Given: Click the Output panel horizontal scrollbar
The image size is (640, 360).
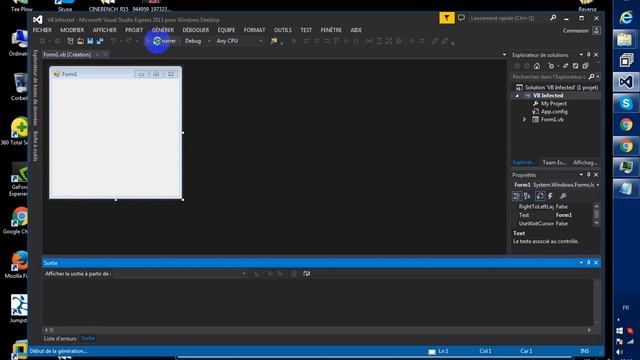Looking at the screenshot, I should pyautogui.click(x=318, y=330).
